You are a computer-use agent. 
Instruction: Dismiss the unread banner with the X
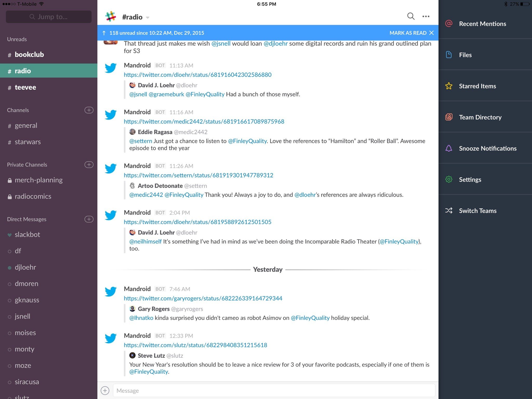pos(431,33)
